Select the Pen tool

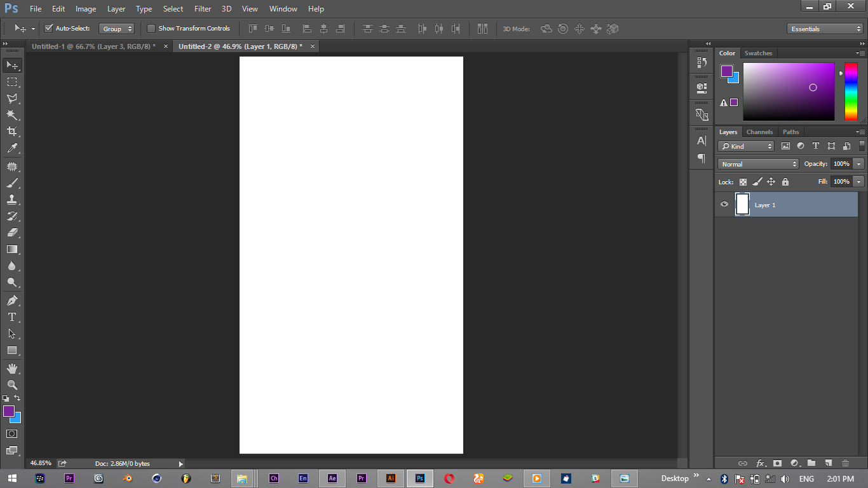pos(12,301)
